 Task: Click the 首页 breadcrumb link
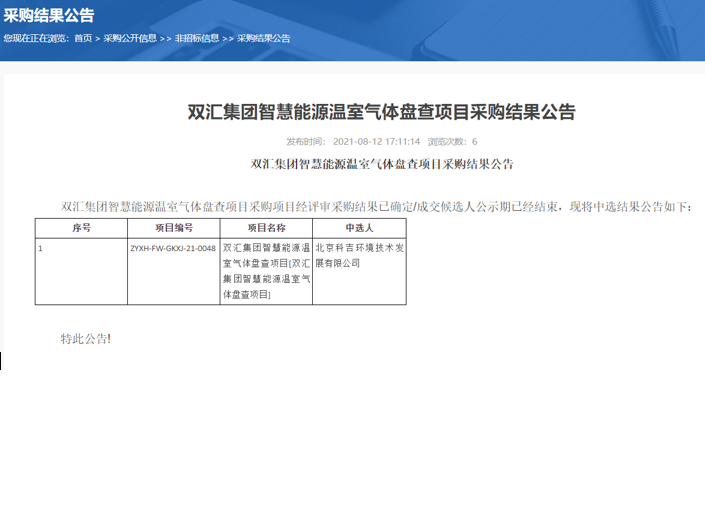pyautogui.click(x=83, y=39)
